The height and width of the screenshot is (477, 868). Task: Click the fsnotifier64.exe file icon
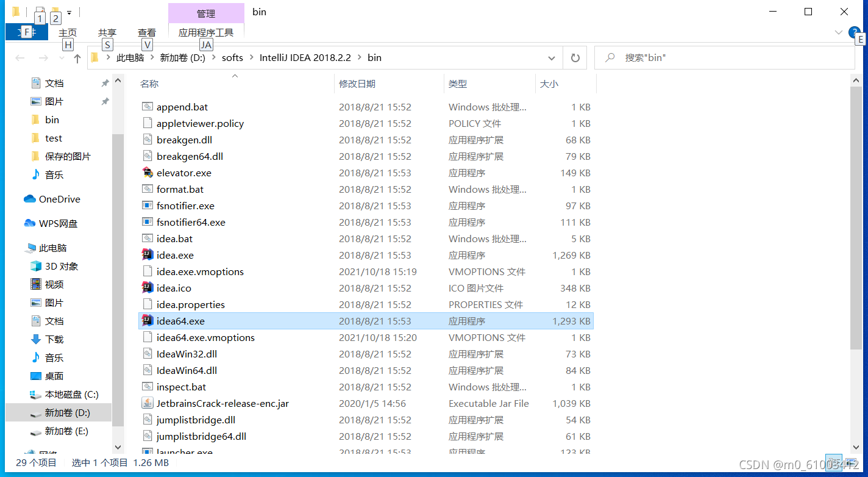pos(147,222)
